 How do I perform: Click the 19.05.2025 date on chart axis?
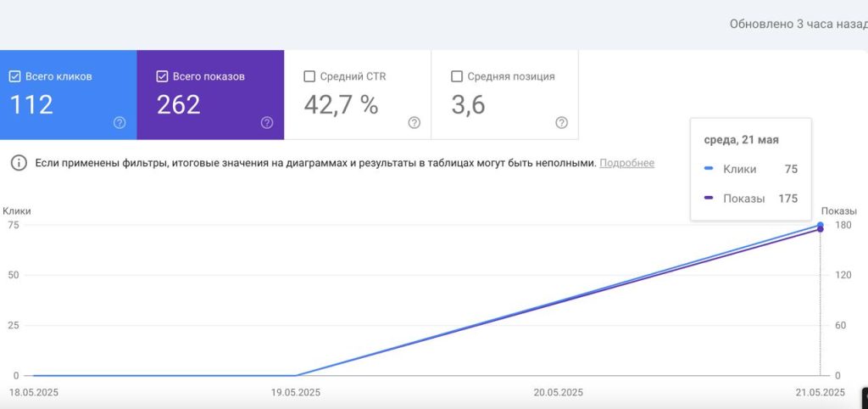point(296,392)
